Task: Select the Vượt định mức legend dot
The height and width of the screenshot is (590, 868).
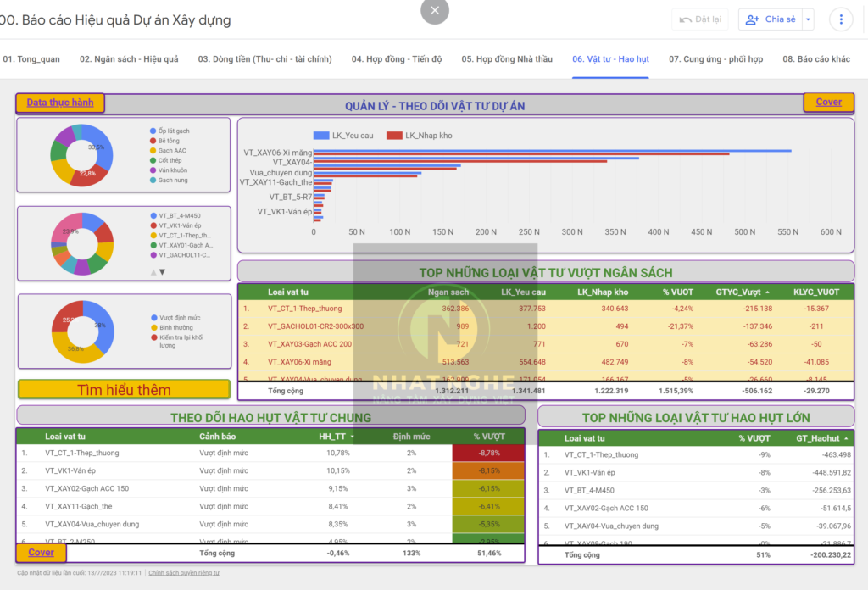Action: 153,317
